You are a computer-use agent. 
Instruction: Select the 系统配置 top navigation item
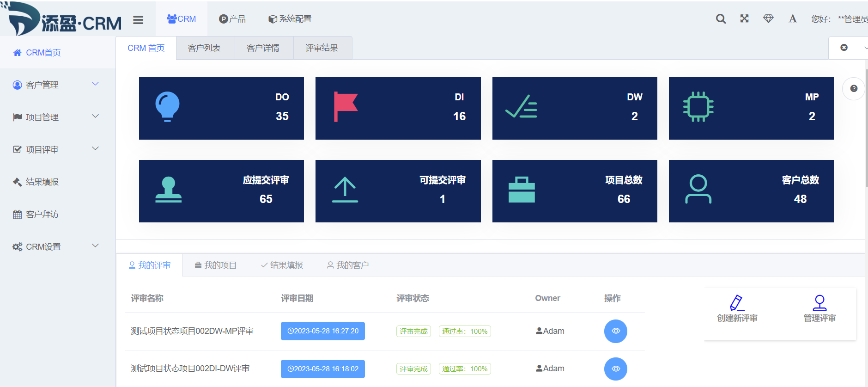click(x=290, y=19)
